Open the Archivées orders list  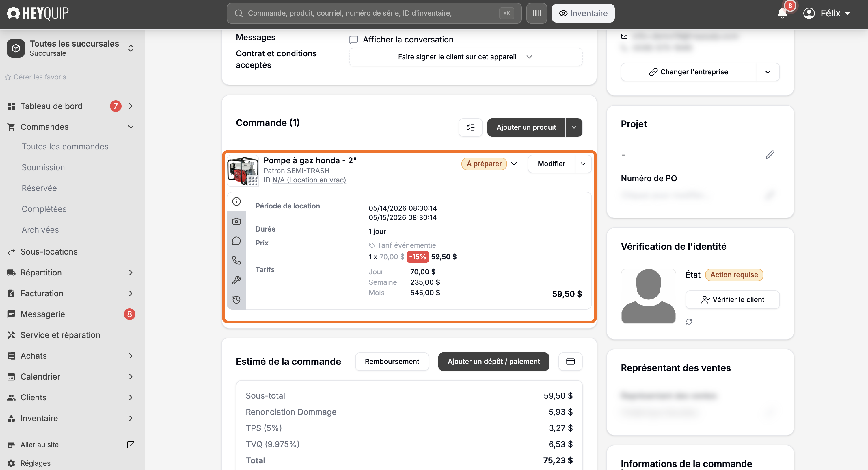[40, 230]
